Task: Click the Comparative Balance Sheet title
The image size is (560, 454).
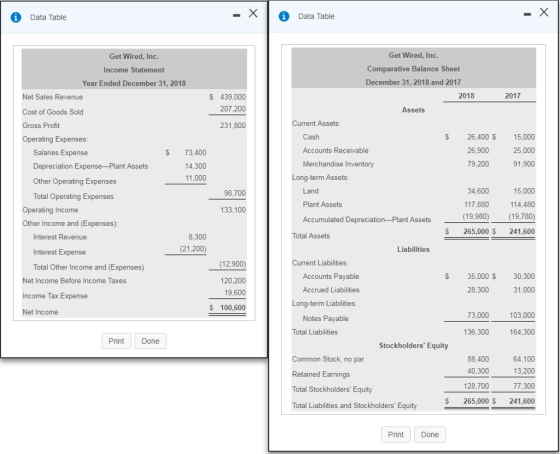Action: click(x=413, y=69)
